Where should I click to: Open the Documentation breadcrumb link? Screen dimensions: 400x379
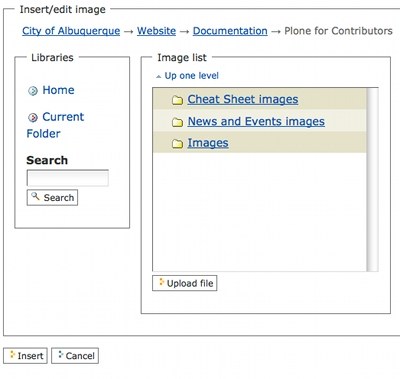(230, 31)
